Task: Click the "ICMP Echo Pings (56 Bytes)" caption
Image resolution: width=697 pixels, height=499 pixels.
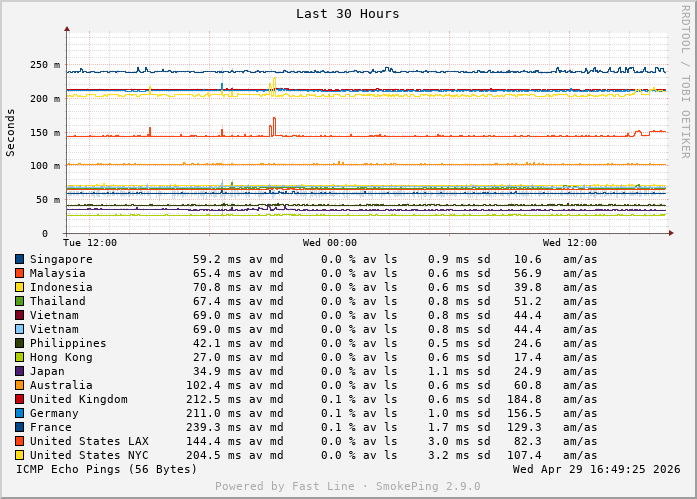Action: point(107,469)
